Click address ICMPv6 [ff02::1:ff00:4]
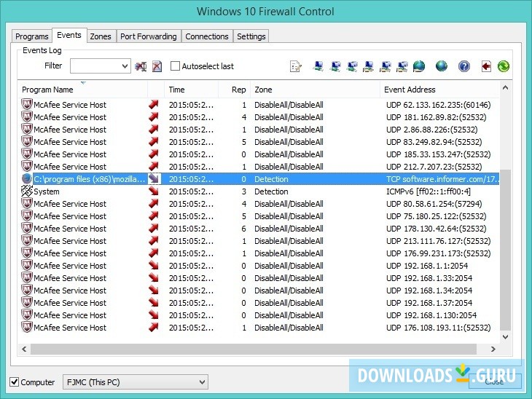This screenshot has height=399, width=532. 429,191
